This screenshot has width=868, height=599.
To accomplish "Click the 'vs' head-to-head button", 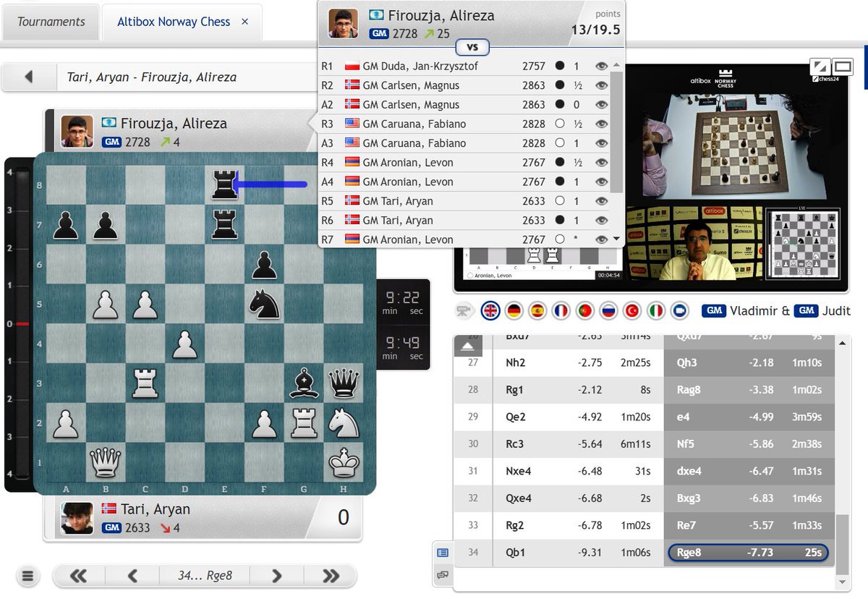I will pos(472,47).
